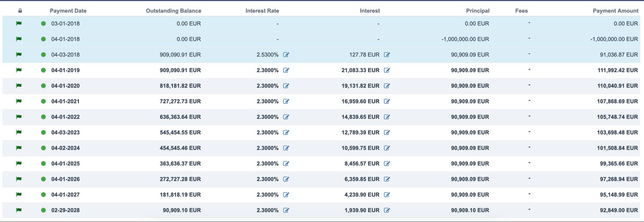The image size is (644, 222).
Task: Edit interest rate on 04-01-2025 row
Action: tap(286, 164)
